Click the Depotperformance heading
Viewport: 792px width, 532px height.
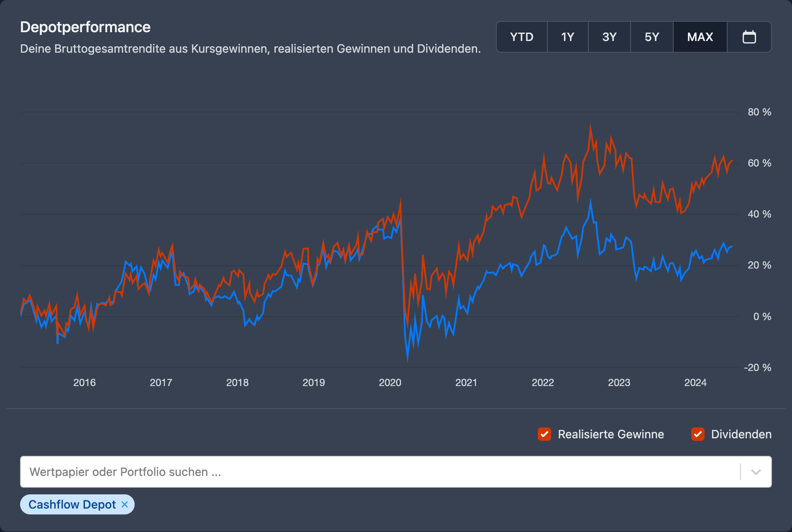pyautogui.click(x=85, y=27)
